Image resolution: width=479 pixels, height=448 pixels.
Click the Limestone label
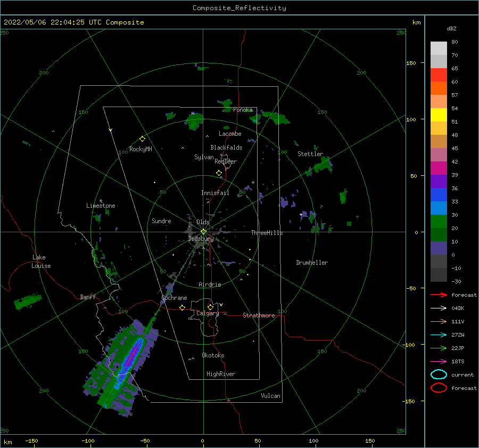pos(101,206)
